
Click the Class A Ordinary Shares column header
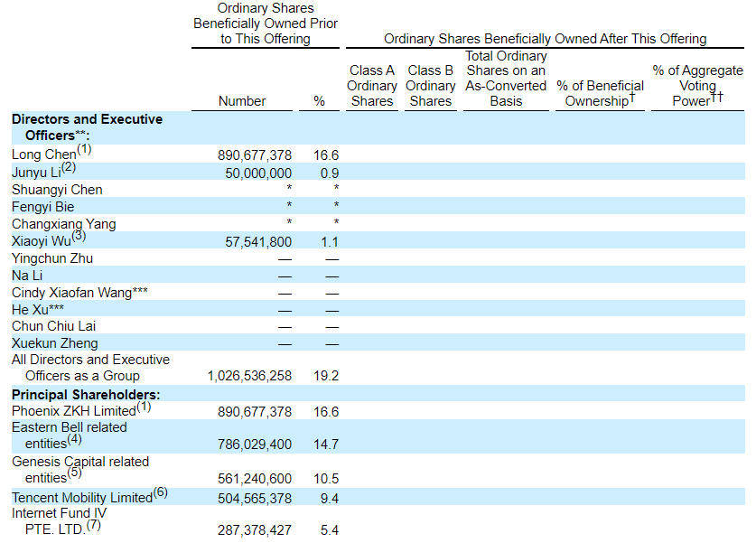[372, 86]
